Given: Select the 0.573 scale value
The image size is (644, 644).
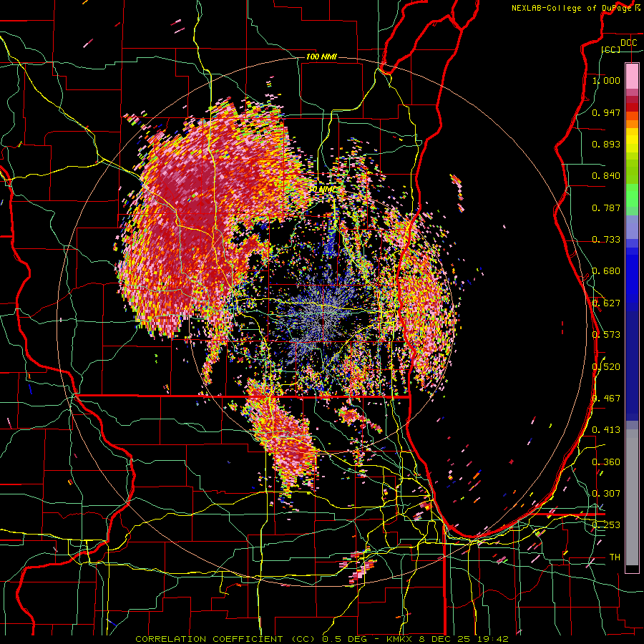Looking at the screenshot, I should (606, 335).
